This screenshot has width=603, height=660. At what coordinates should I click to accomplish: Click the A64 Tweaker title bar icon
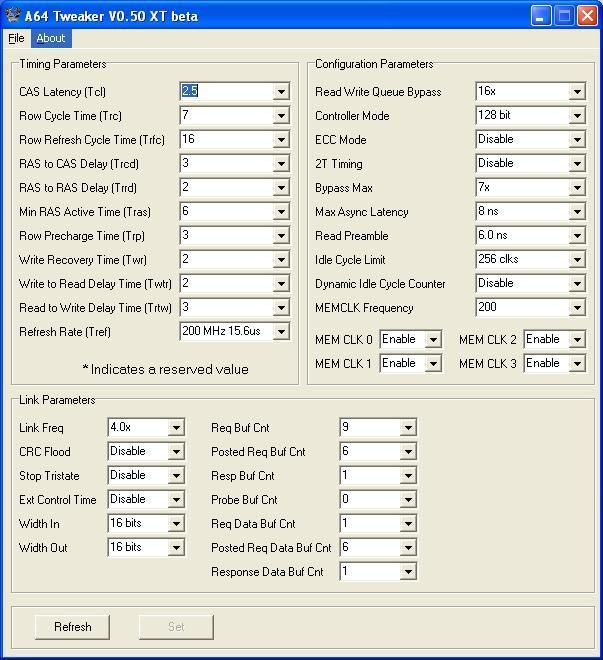[12, 15]
